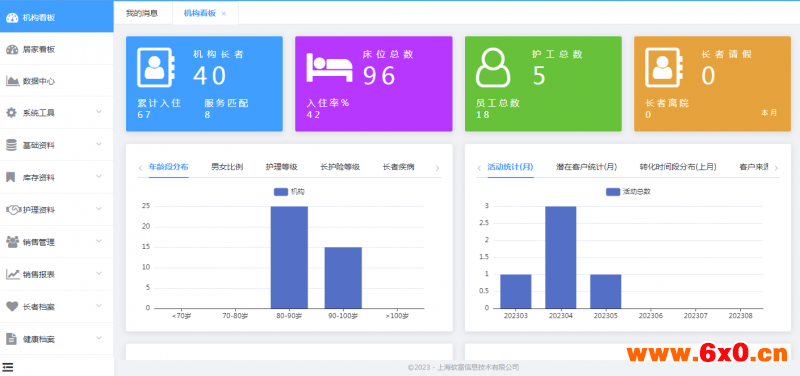Screen dimensions: 800x376
Task: Toggle the 活动总数 legend series
Action: tap(628, 192)
